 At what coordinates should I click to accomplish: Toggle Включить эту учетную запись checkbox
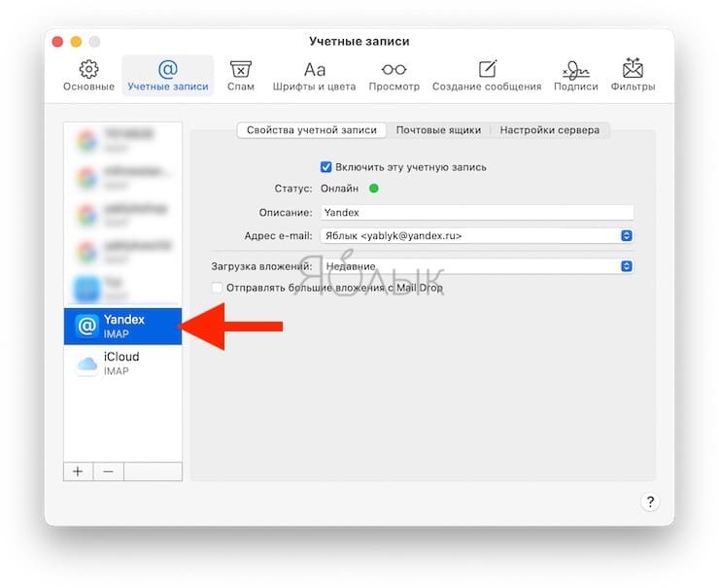(x=325, y=167)
